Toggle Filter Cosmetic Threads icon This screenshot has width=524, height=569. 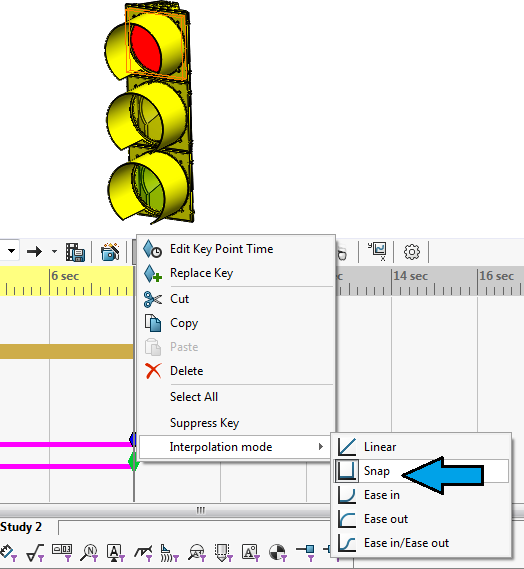pyautogui.click(x=223, y=553)
